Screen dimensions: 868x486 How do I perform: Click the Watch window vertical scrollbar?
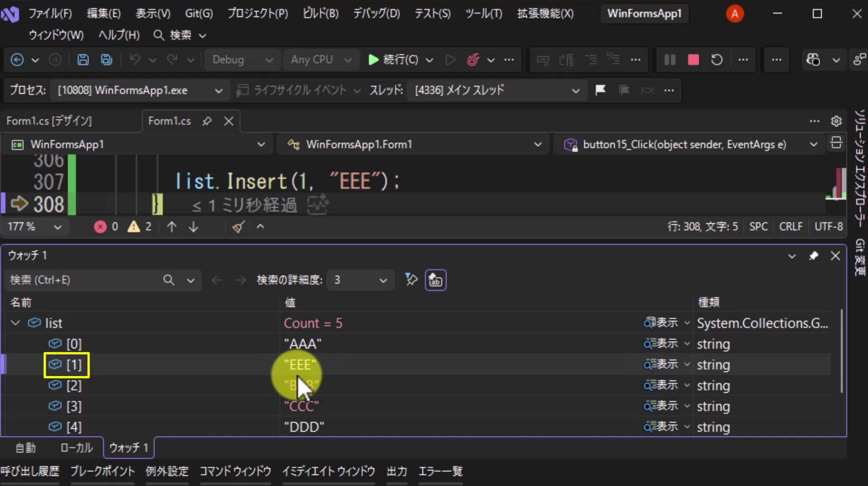pos(841,351)
